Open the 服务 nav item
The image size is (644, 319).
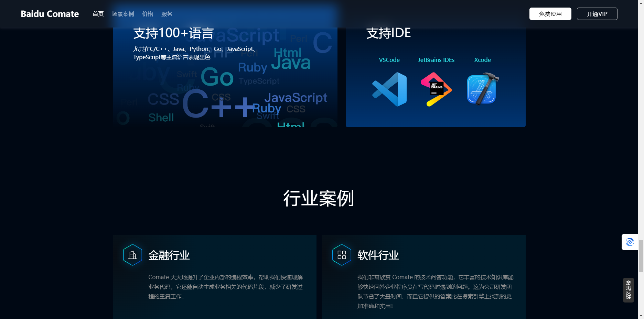167,14
